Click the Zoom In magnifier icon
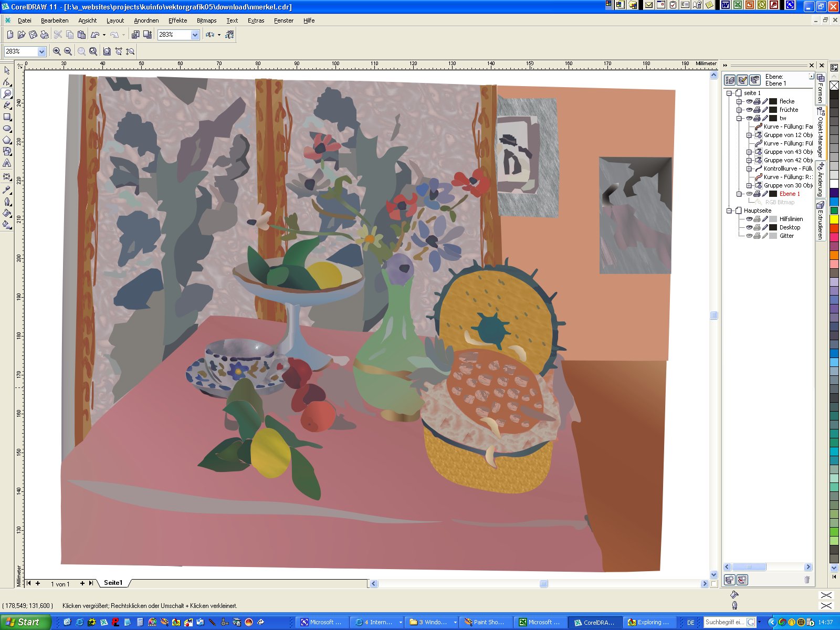 tap(57, 51)
